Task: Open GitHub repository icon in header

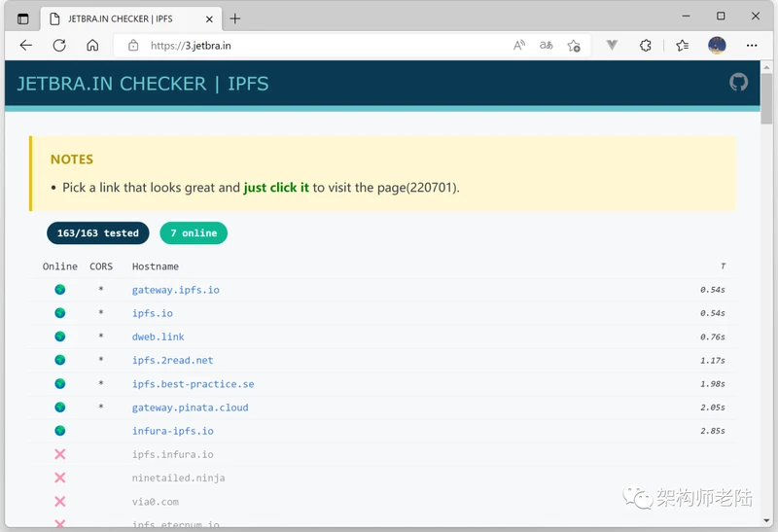Action: tap(738, 83)
